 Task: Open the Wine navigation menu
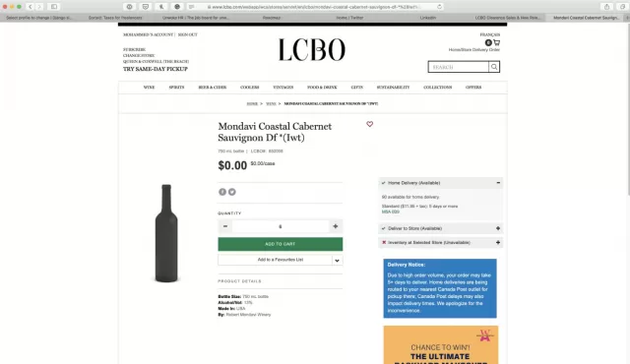[x=149, y=88]
